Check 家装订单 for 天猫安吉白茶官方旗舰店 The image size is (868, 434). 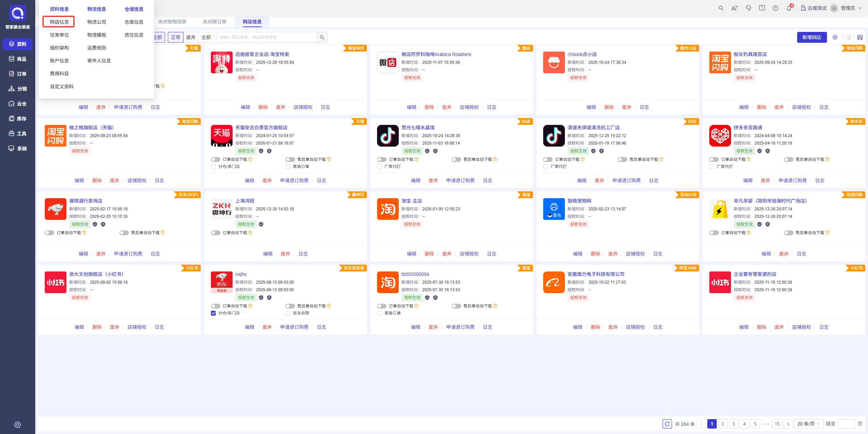pos(288,167)
